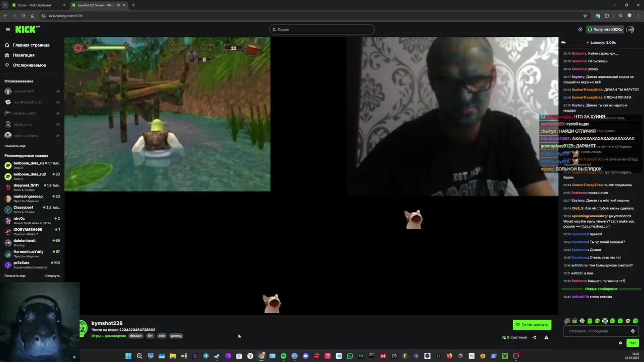Open the messages icon beside Получить KICKs
This screenshot has width=644, height=362.
(x=580, y=30)
